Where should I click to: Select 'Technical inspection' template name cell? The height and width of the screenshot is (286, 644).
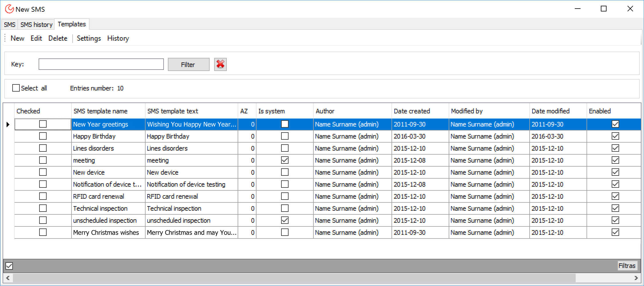[108, 208]
